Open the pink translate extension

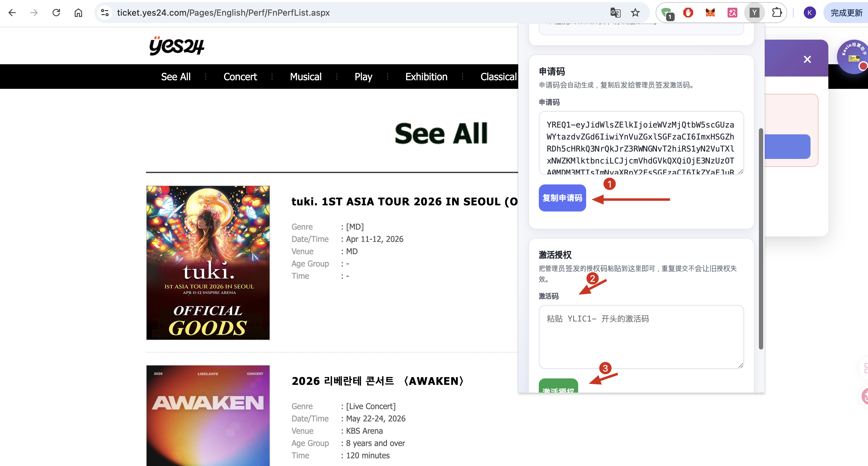pyautogui.click(x=732, y=13)
